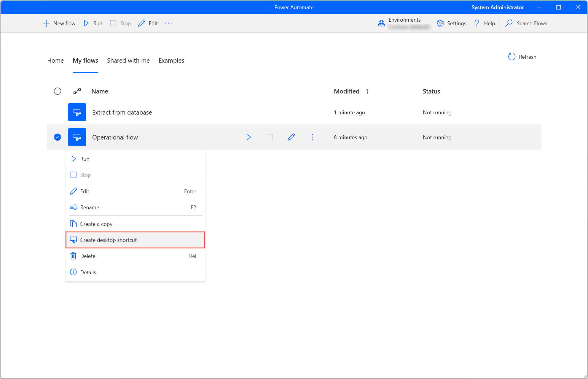This screenshot has width=588, height=379.
Task: Select the Examples tab
Action: [171, 60]
